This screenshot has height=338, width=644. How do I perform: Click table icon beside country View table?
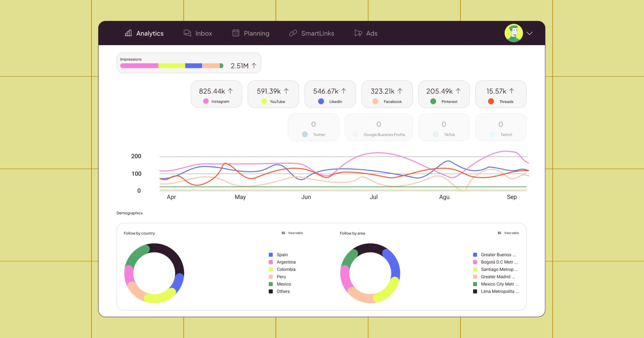(283, 233)
